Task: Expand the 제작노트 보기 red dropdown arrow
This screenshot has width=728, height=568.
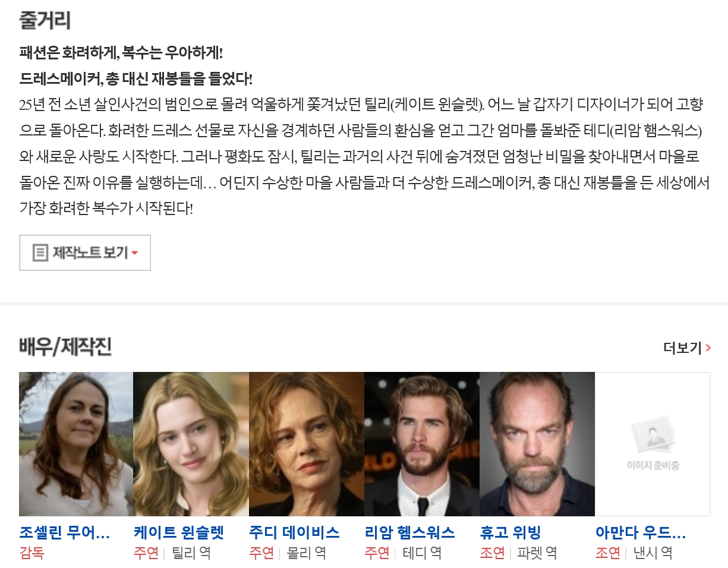Action: tap(135, 253)
